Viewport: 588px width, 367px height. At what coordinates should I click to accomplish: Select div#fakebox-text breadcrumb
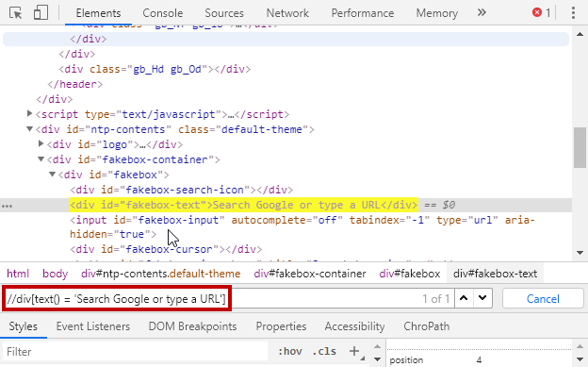point(495,274)
